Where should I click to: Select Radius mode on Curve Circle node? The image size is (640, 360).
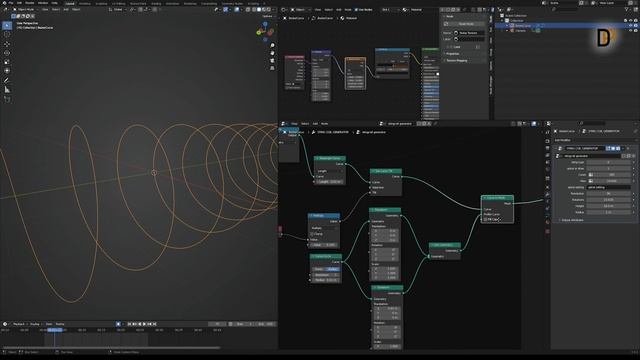(x=333, y=269)
